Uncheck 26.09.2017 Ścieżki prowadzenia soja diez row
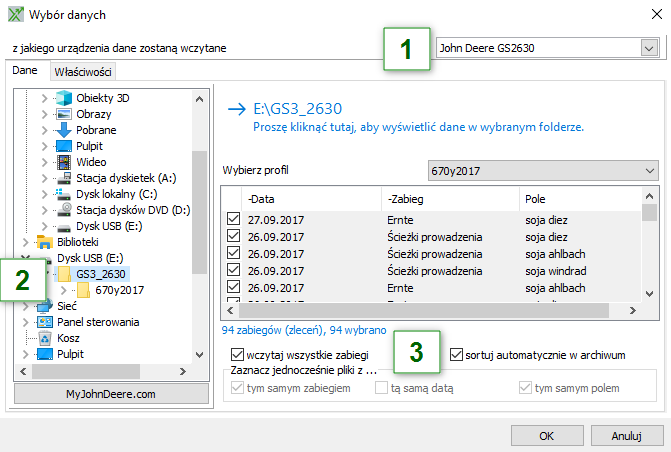This screenshot has height=452, width=671. click(234, 236)
